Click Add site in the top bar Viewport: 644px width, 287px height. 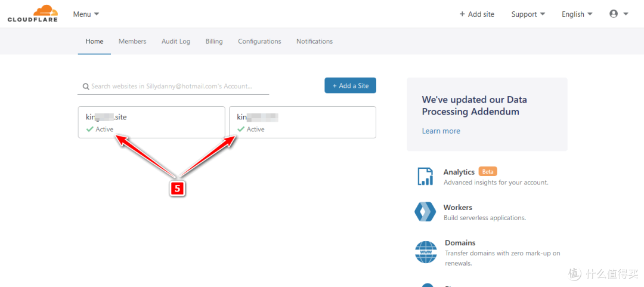coord(476,14)
